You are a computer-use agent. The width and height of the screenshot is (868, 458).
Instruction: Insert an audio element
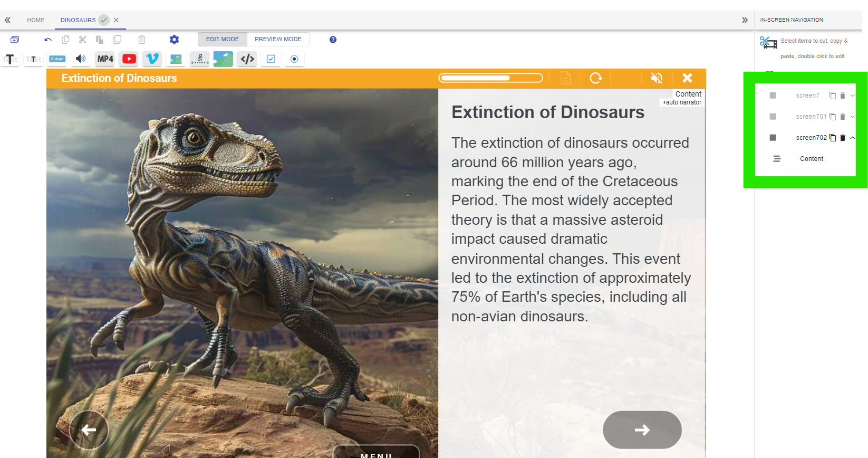81,59
